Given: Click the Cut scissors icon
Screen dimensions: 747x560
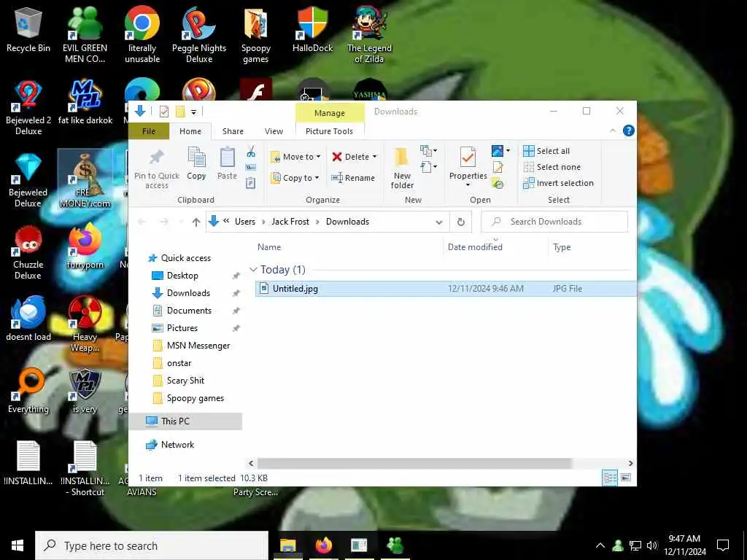Looking at the screenshot, I should tap(251, 152).
